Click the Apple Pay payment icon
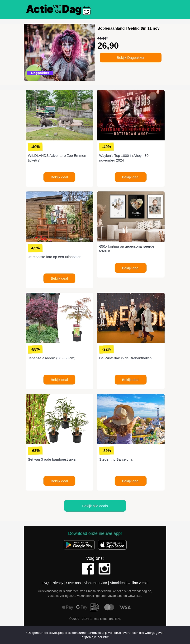 coord(67,607)
